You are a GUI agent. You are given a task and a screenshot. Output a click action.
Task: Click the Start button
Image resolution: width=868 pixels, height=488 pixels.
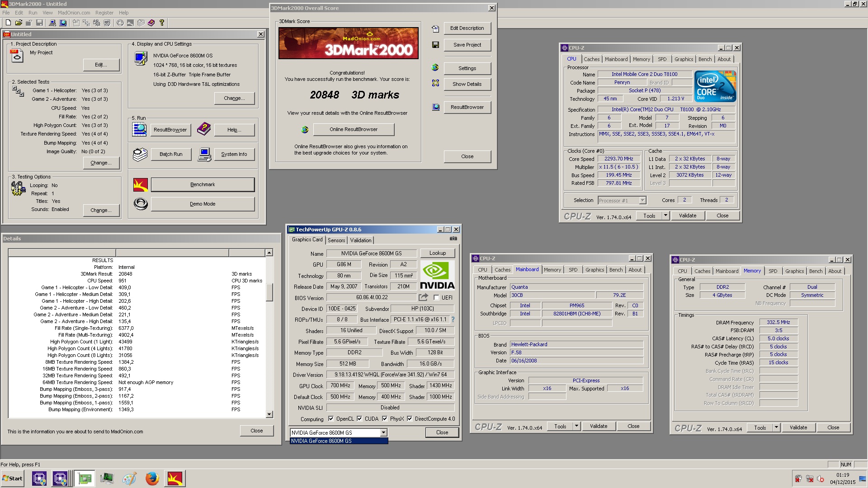(13, 479)
